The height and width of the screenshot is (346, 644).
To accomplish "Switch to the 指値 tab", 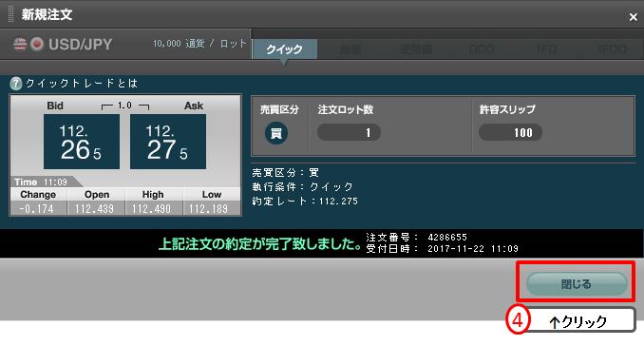I will (x=350, y=49).
